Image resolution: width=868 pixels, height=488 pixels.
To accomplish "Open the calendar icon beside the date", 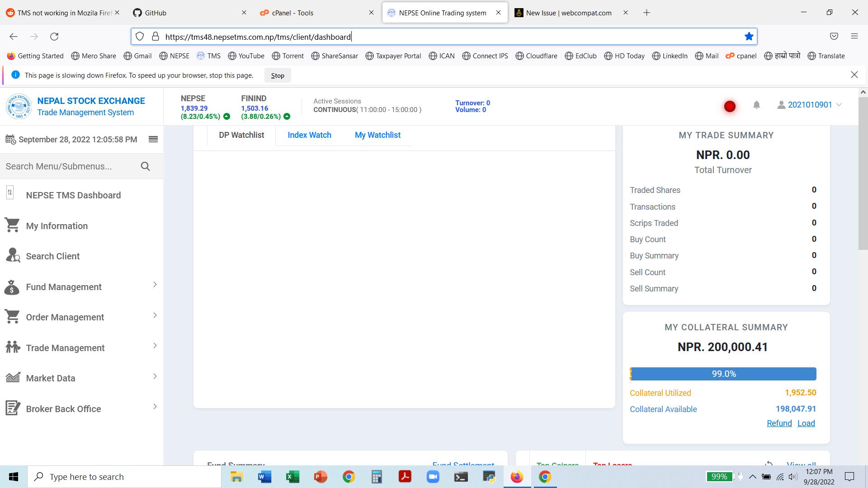I will coord(9,139).
